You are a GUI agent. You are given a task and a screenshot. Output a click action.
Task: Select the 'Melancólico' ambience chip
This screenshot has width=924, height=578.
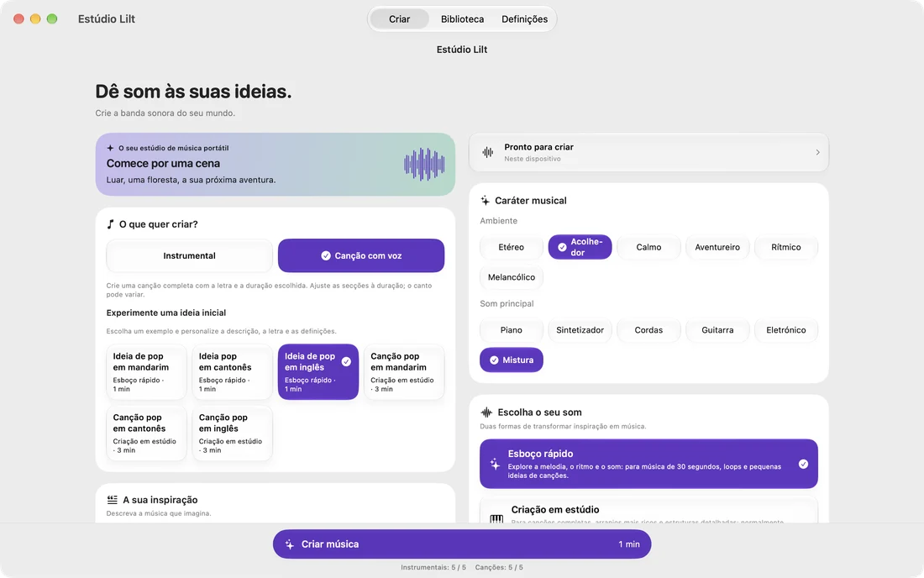tap(511, 277)
